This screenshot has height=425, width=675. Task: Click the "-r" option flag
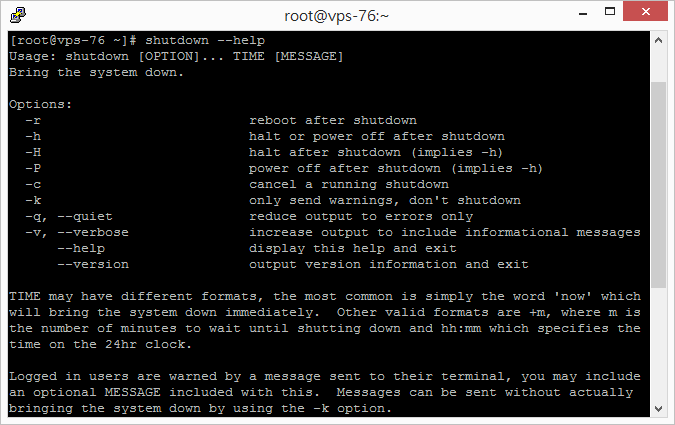click(33, 121)
